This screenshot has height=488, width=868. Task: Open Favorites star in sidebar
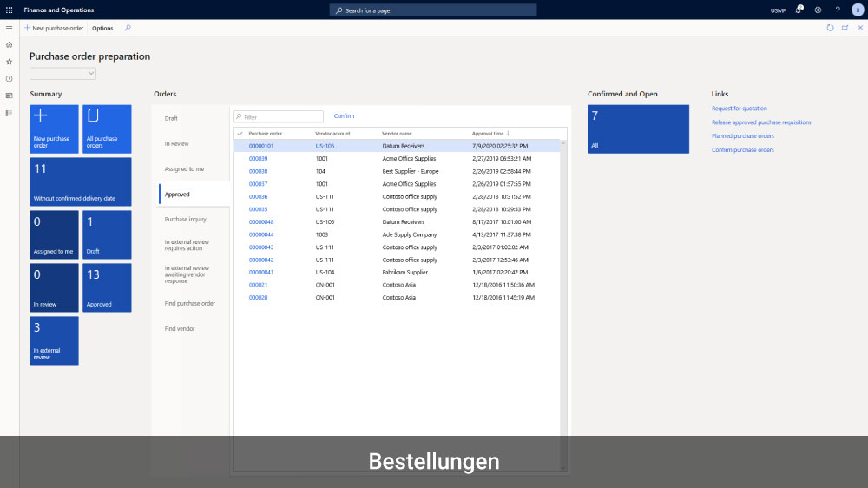tap(9, 62)
